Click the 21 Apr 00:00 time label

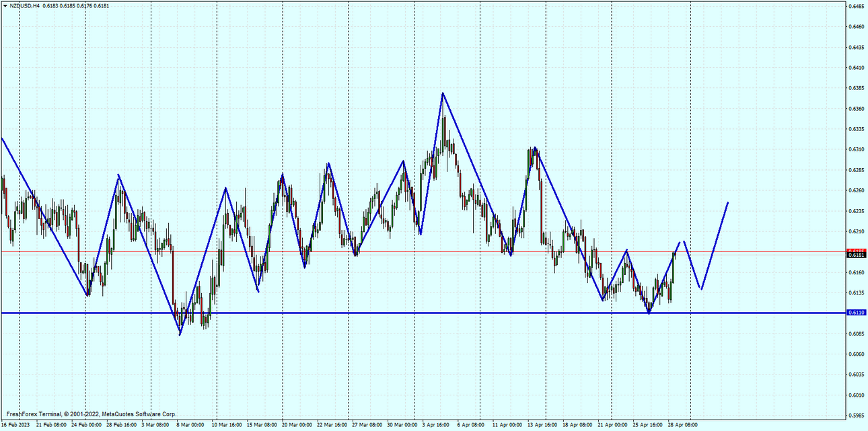[x=612, y=425]
